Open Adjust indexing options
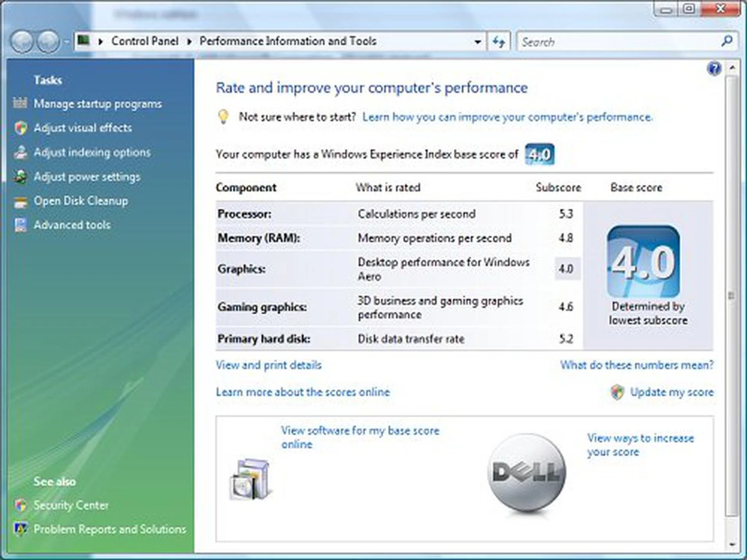 click(x=92, y=152)
